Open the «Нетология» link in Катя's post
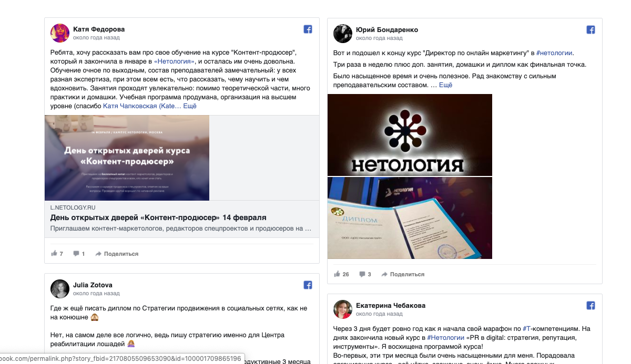The height and width of the screenshot is (364, 631). pyautogui.click(x=175, y=61)
